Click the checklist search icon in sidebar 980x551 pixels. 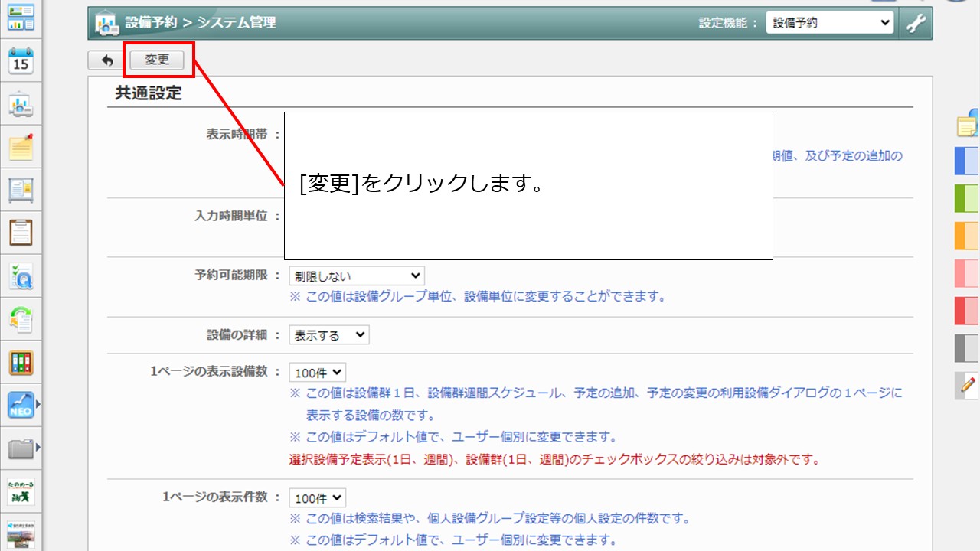(x=21, y=275)
